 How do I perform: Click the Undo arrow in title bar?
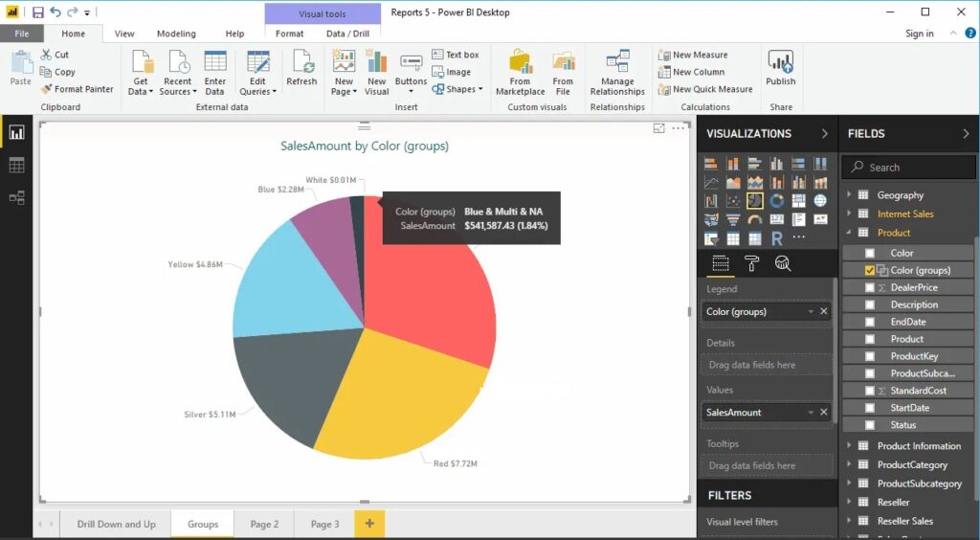point(55,11)
